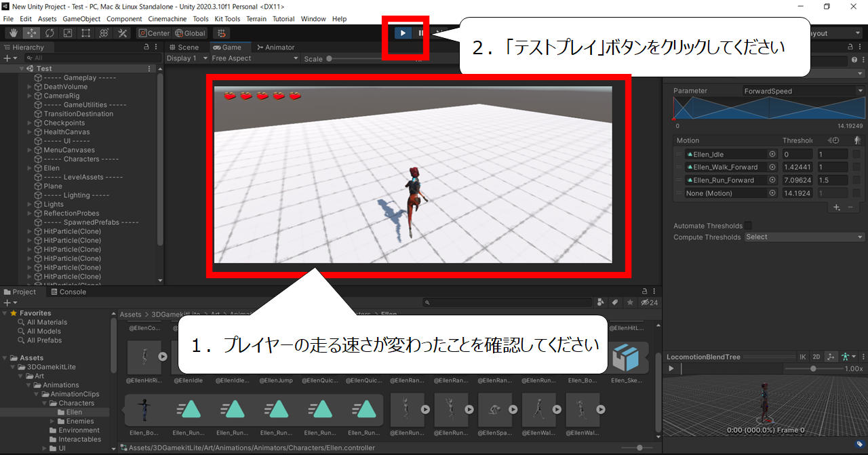Click the Pause button in the toolbar

point(421,33)
